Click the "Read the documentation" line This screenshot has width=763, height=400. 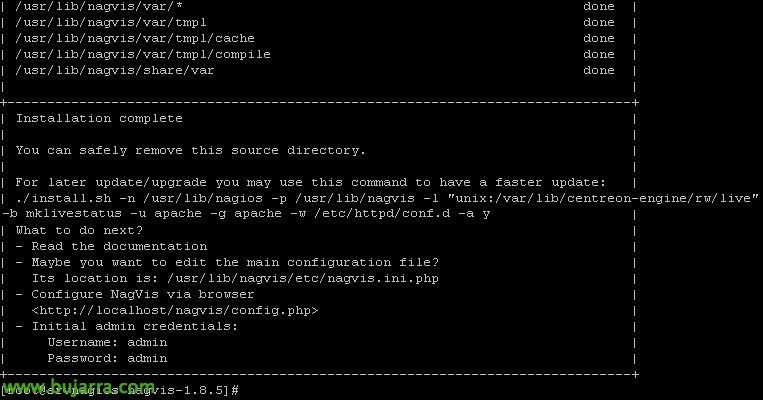(111, 246)
